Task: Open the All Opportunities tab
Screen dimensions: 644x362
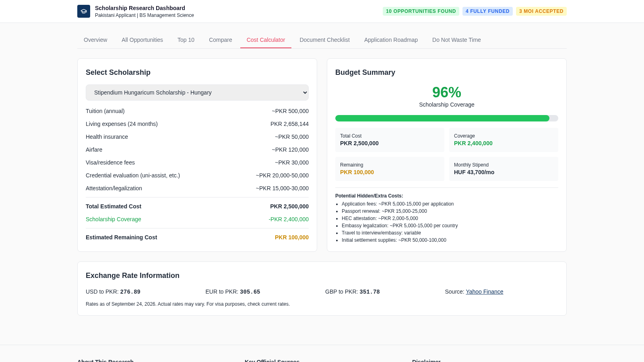Action: [x=142, y=40]
